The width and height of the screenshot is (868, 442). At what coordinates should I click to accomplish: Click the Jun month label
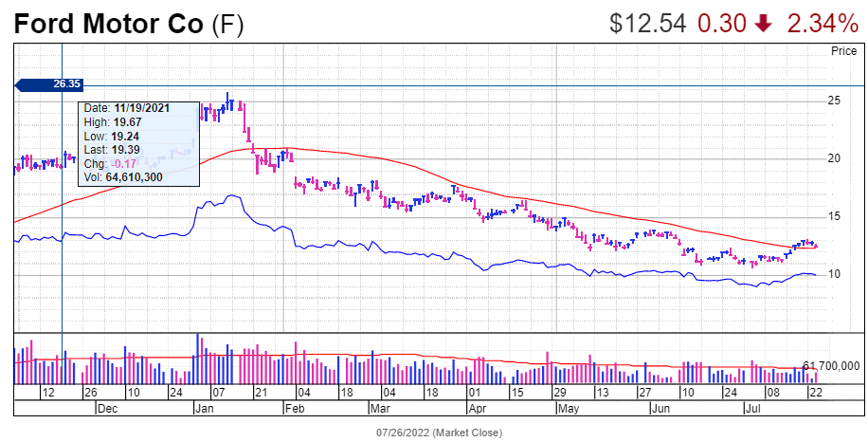[660, 410]
